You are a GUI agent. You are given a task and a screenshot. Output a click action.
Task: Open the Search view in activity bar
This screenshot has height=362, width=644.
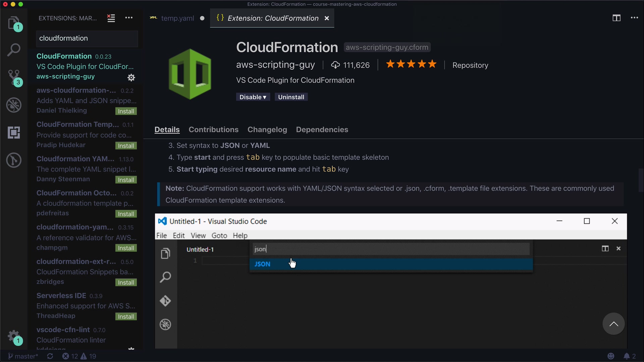14,50
